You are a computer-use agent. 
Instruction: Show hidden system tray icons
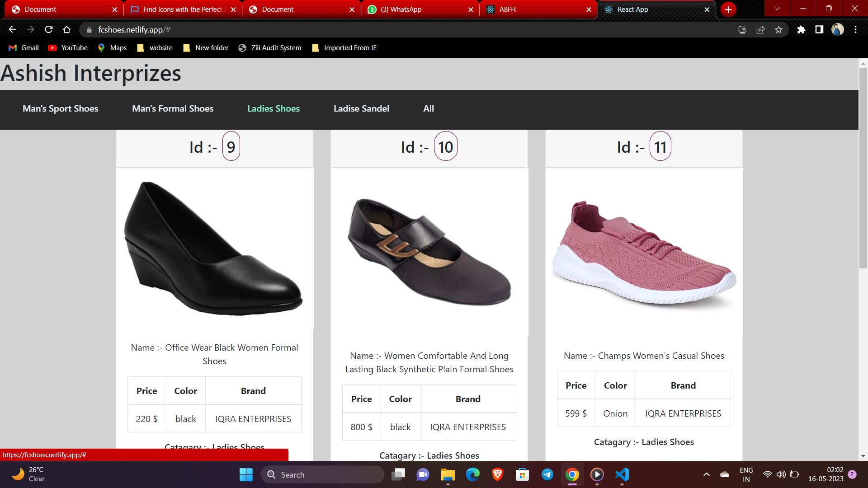point(706,474)
